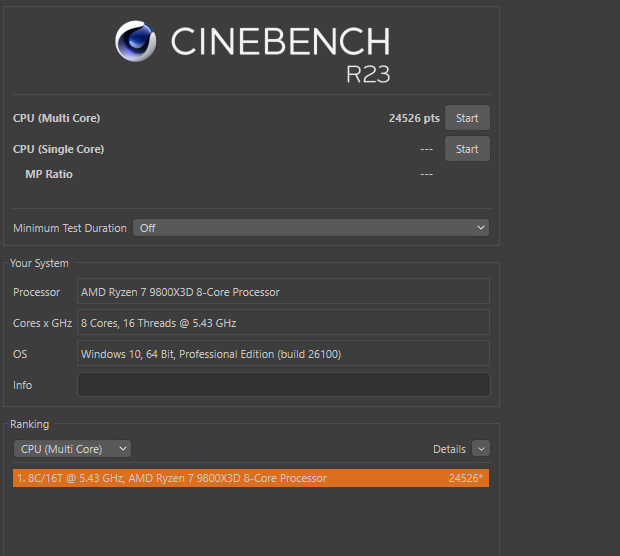The width and height of the screenshot is (620, 556).
Task: Start the CPU Multi Core benchmark
Action: tap(467, 118)
